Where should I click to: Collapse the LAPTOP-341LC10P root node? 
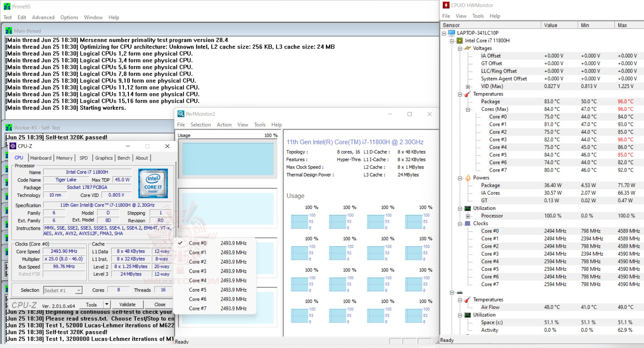coord(444,33)
